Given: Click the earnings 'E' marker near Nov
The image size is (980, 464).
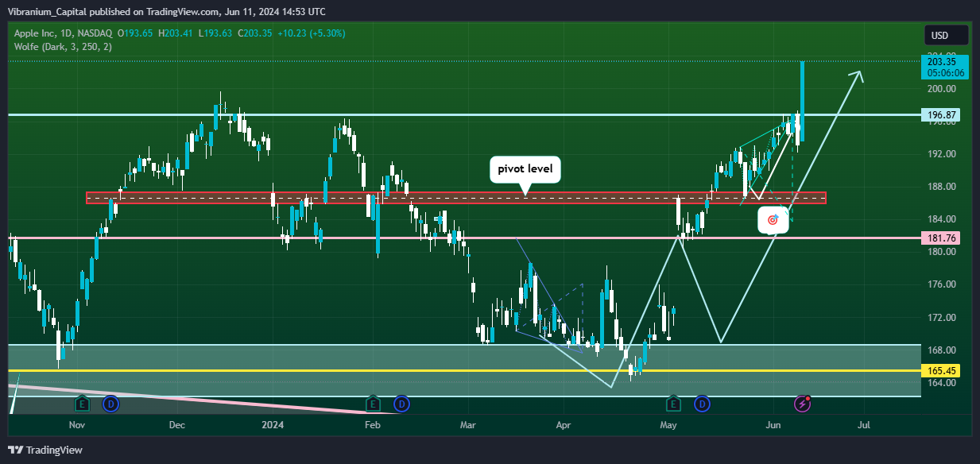Looking at the screenshot, I should (83, 404).
